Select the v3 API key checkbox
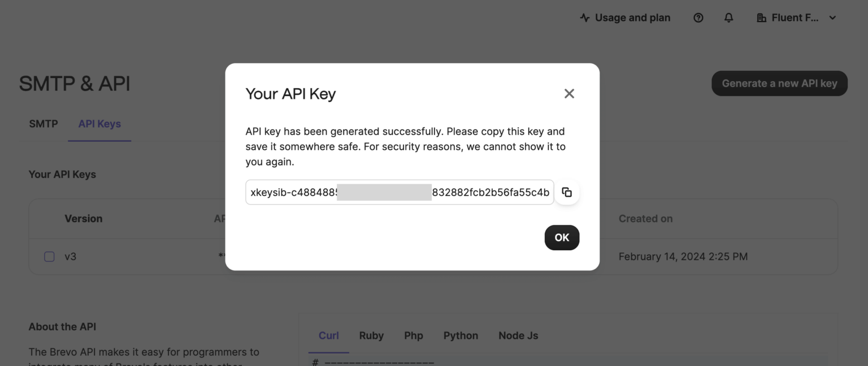 click(x=49, y=256)
